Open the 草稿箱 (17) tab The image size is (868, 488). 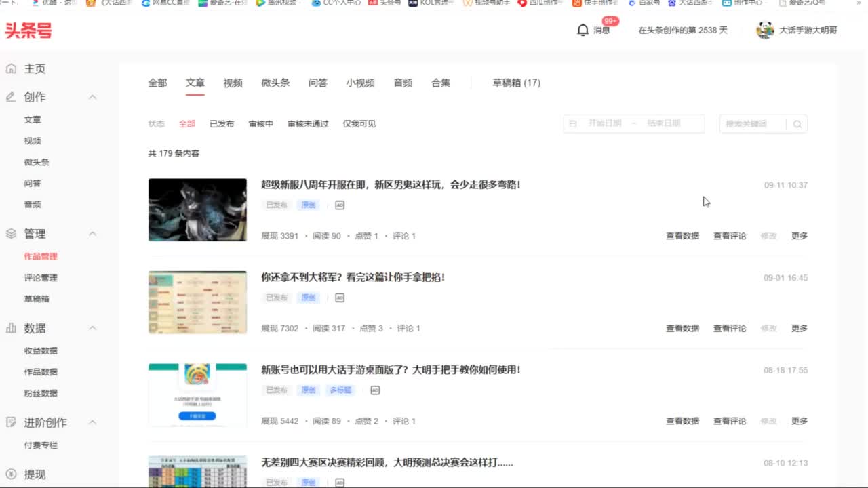(516, 83)
